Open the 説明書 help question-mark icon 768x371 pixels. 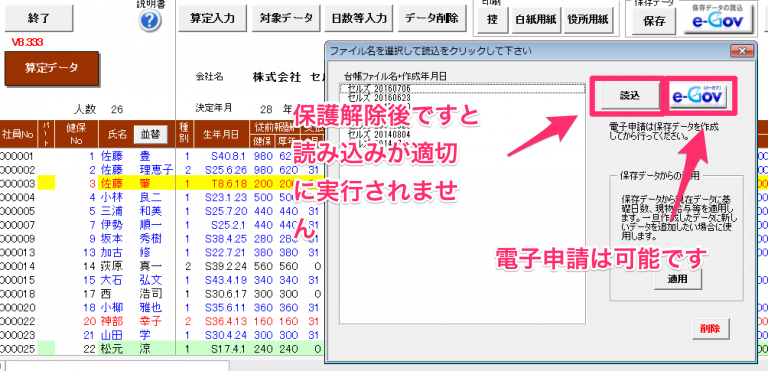click(150, 21)
